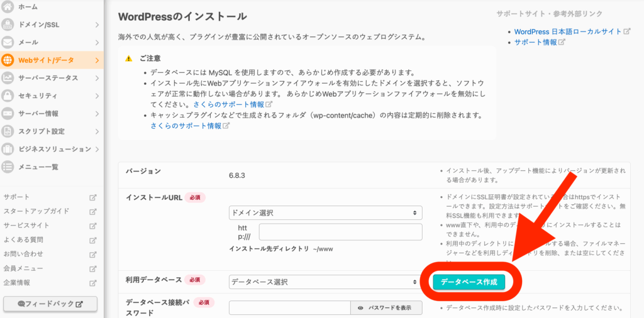The width and height of the screenshot is (644, 318).
Task: Click the home icon in the sidebar
Action: point(8,7)
